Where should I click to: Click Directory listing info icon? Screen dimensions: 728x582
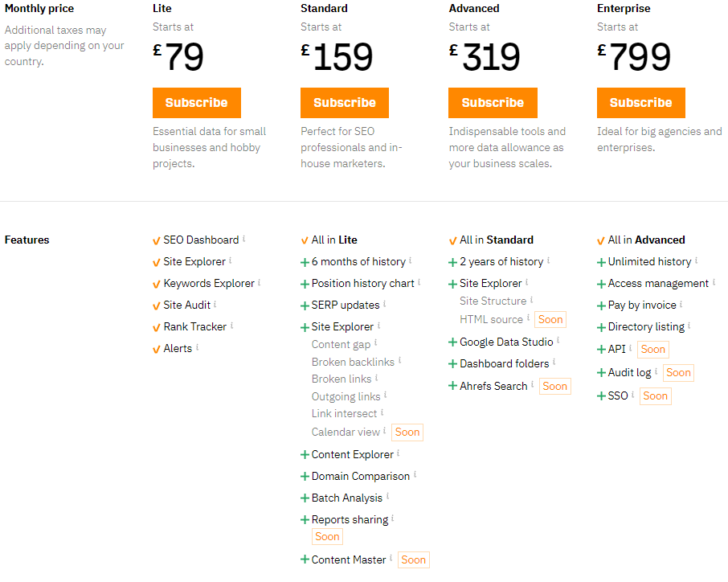pos(689,326)
